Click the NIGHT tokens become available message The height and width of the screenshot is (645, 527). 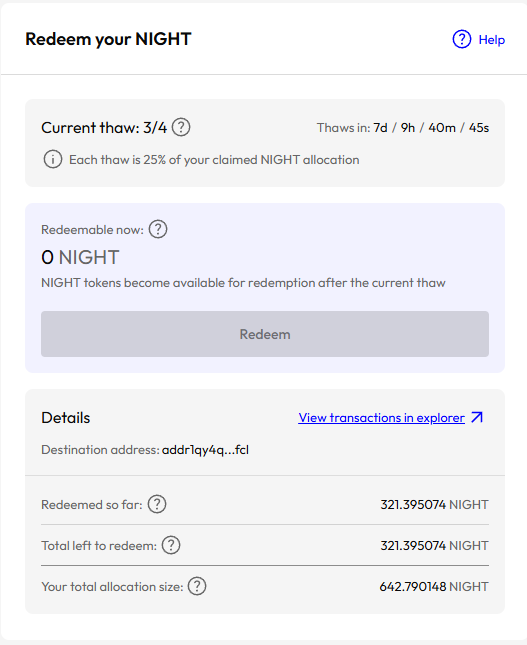tap(243, 283)
